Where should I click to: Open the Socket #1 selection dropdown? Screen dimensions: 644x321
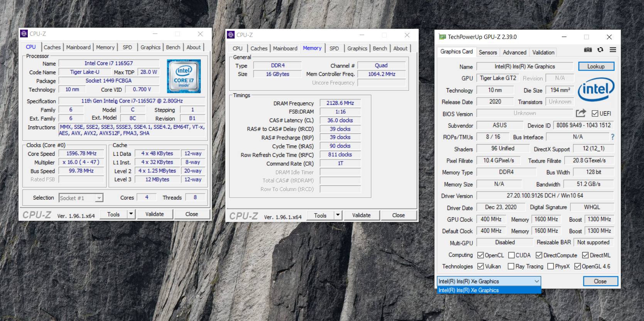(x=99, y=198)
